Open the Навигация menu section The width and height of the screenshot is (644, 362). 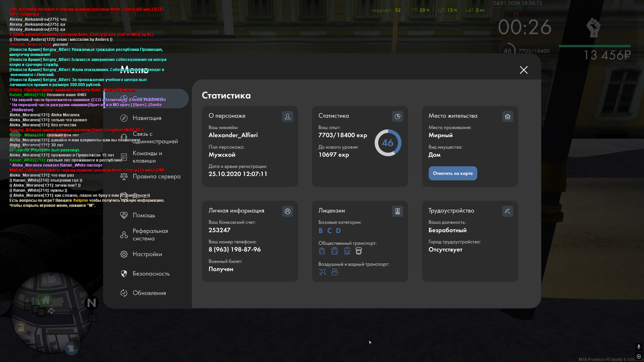pyautogui.click(x=147, y=118)
